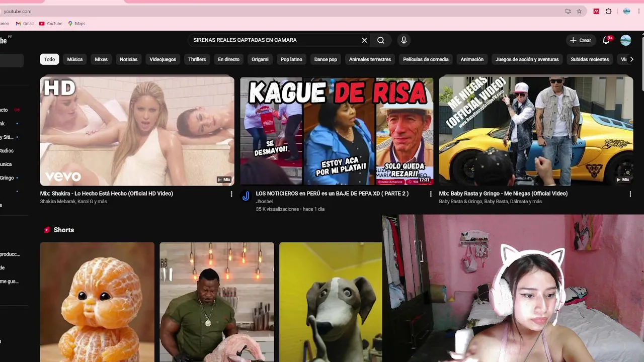This screenshot has width=644, height=362.
Task: Click the Crear button
Action: pyautogui.click(x=580, y=40)
